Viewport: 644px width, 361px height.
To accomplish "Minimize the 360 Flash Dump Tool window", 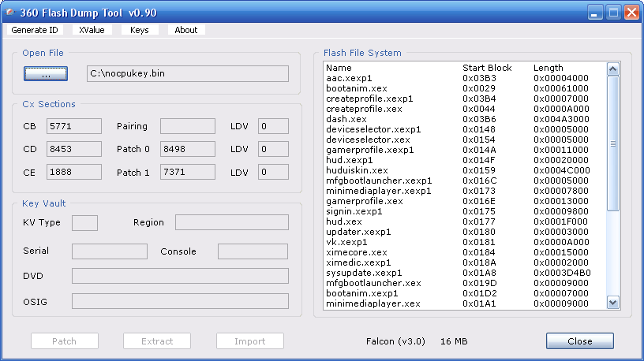I will click(x=594, y=13).
